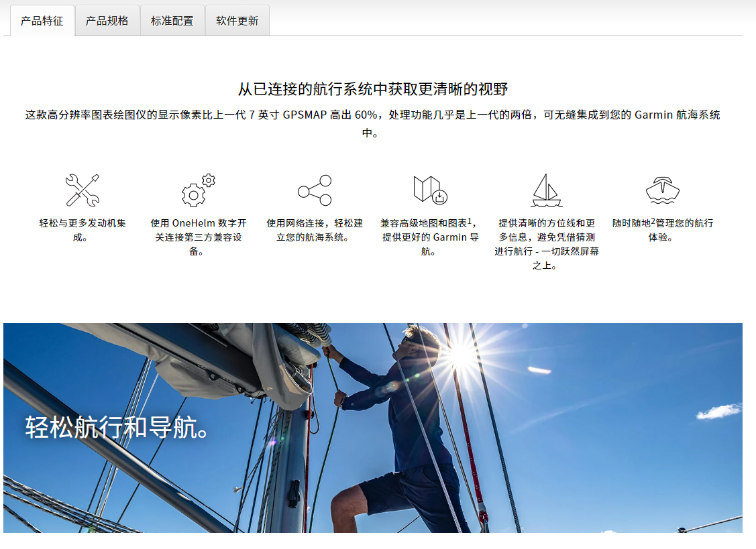
Task: Click the GPSMAP description paragraph
Action: (373, 124)
